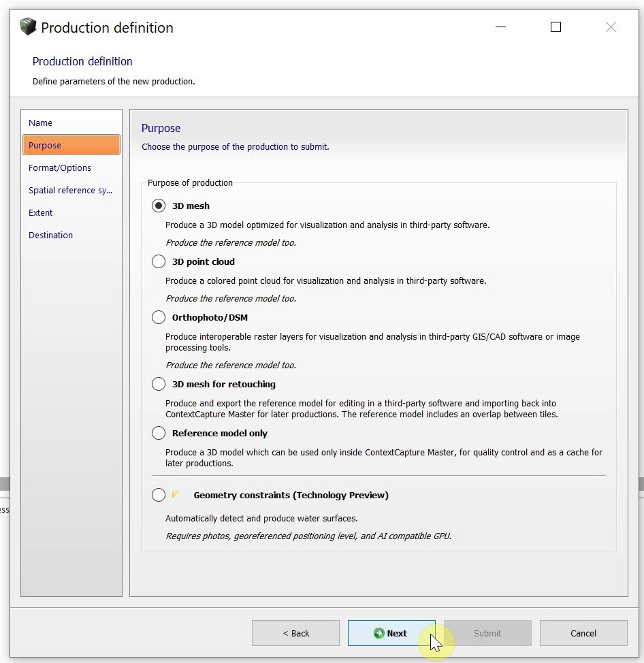Click the disabled Submit button
644x663 pixels.
point(487,633)
